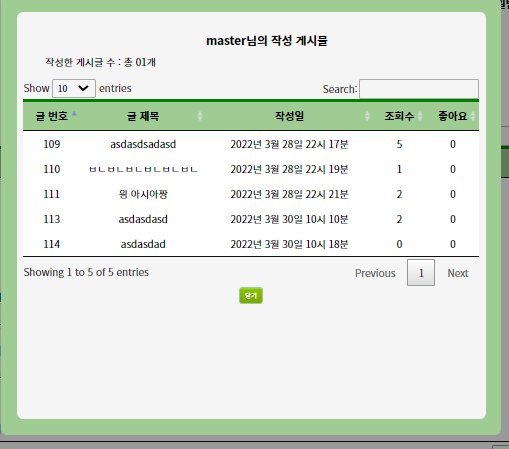Go to the Previous page
The height and width of the screenshot is (449, 509).
click(x=375, y=273)
